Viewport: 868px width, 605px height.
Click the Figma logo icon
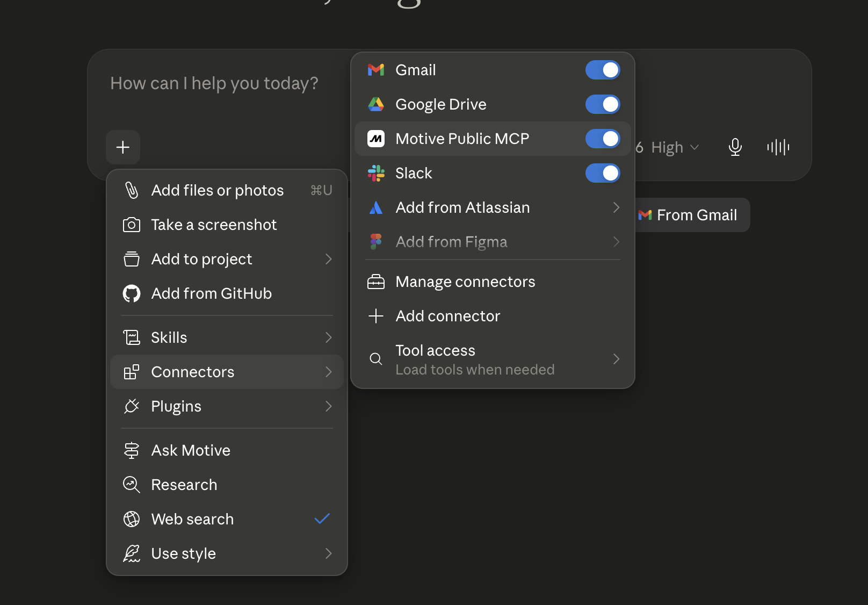point(376,242)
